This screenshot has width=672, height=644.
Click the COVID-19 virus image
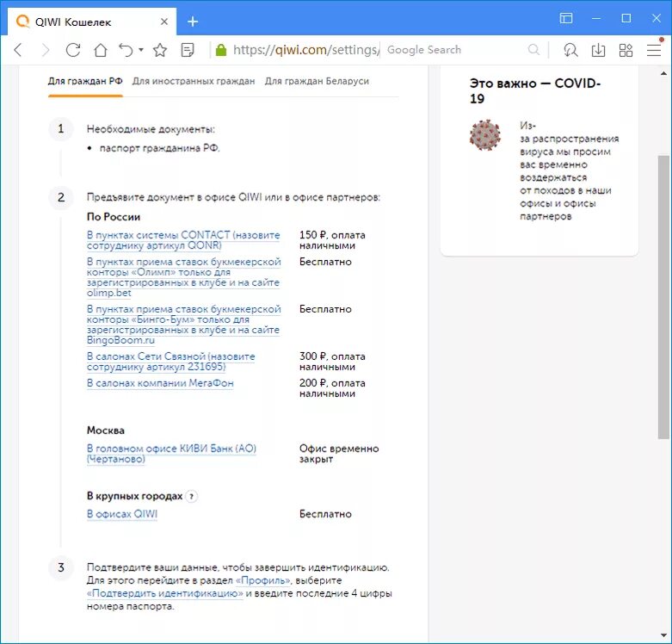coord(485,135)
